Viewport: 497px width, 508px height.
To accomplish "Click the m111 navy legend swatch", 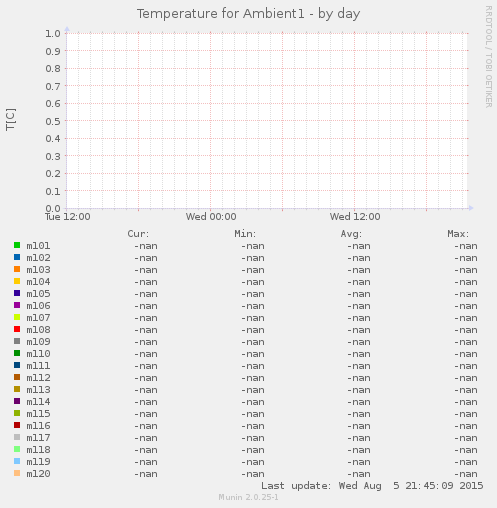I will (x=17, y=365).
